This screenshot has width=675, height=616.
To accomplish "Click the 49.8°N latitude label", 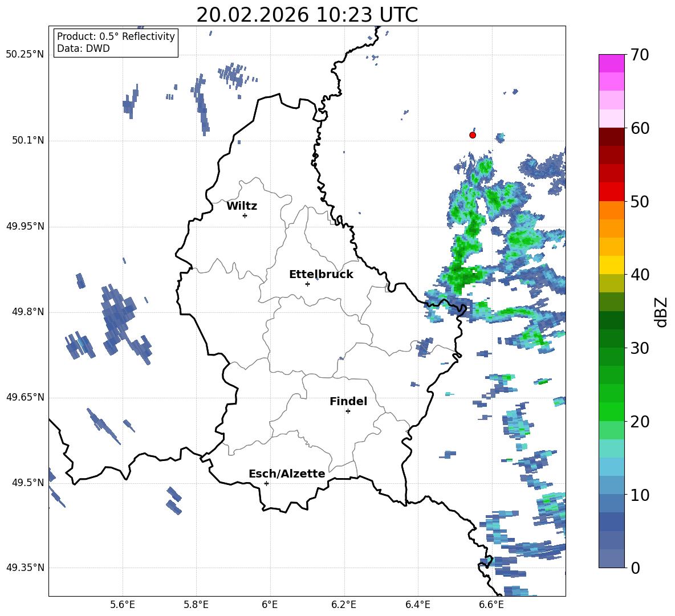I will 27,312.
